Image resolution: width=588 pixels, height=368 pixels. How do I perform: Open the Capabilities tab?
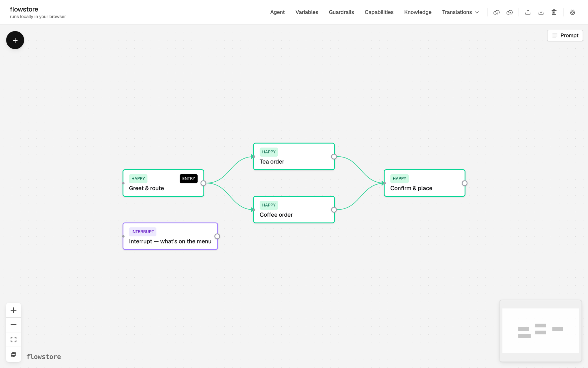coord(379,12)
